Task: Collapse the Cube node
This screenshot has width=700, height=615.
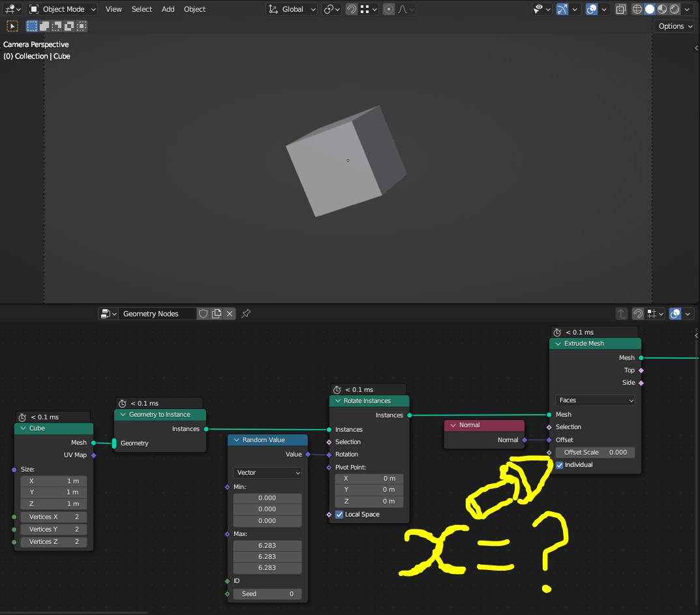Action: click(x=23, y=428)
